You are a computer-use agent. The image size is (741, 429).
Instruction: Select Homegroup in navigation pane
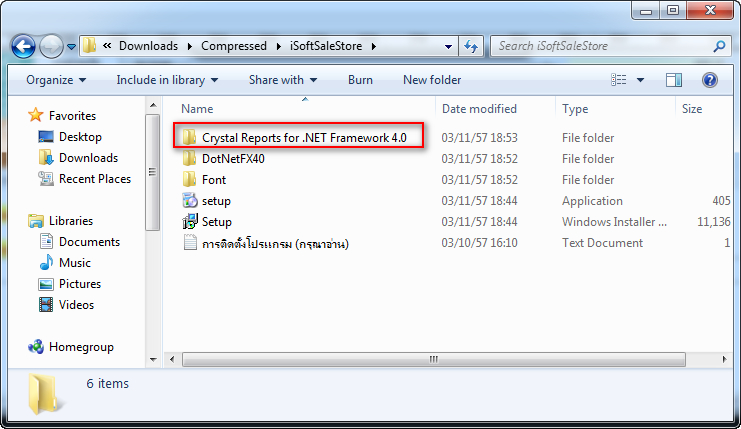click(x=81, y=347)
